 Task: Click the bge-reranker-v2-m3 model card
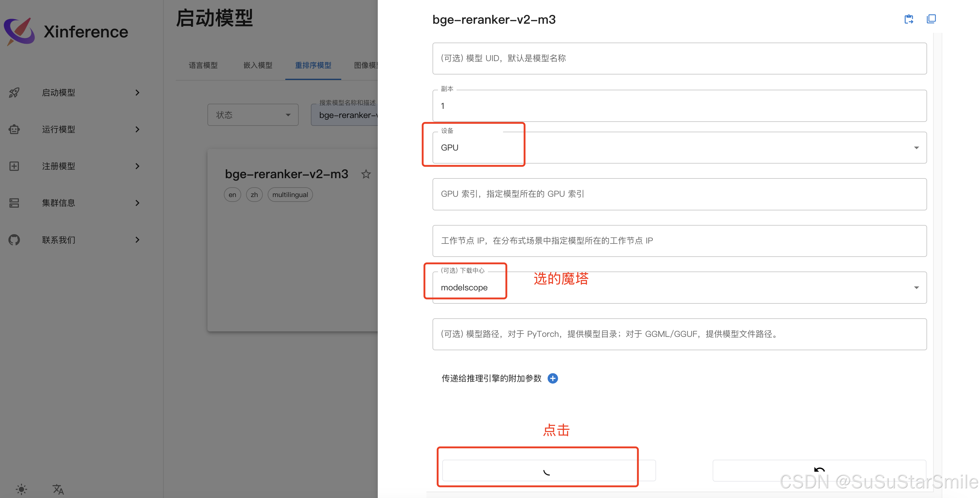click(293, 240)
